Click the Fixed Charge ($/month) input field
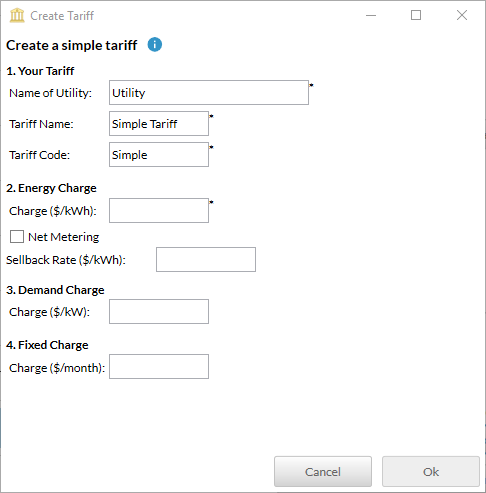This screenshot has height=493, width=486. (x=159, y=366)
